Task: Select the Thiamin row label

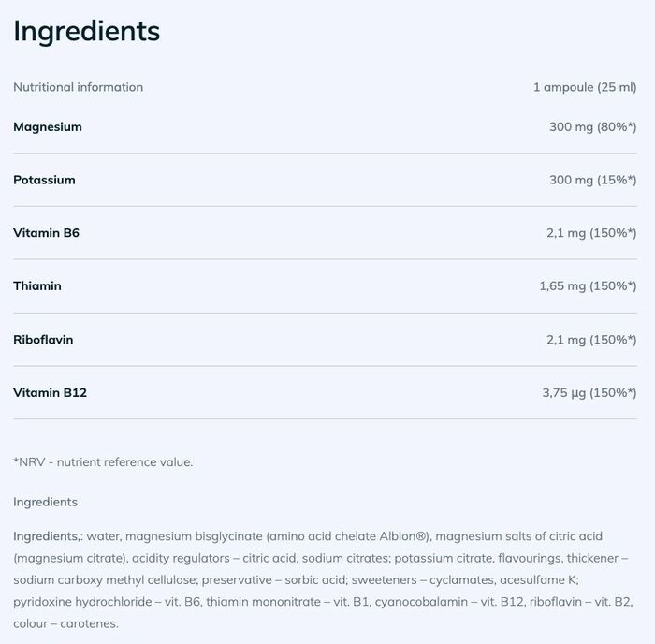Action: pos(37,285)
